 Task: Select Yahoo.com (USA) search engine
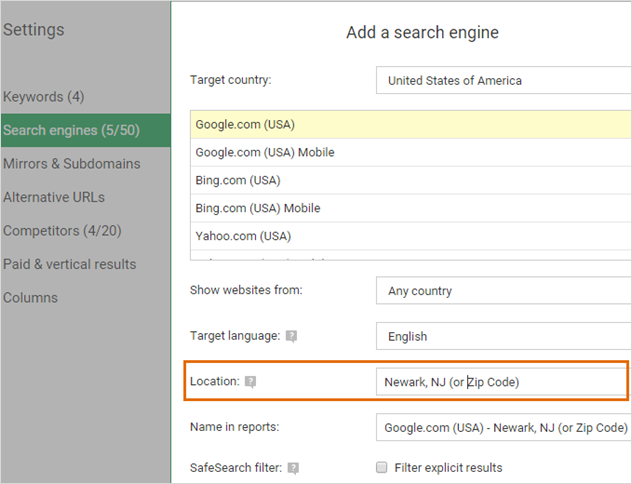click(243, 237)
